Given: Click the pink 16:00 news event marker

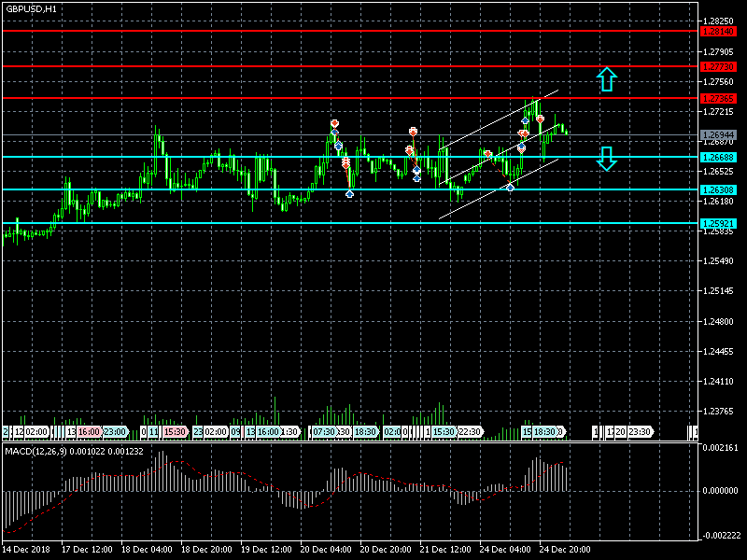Looking at the screenshot, I should coord(90,432).
